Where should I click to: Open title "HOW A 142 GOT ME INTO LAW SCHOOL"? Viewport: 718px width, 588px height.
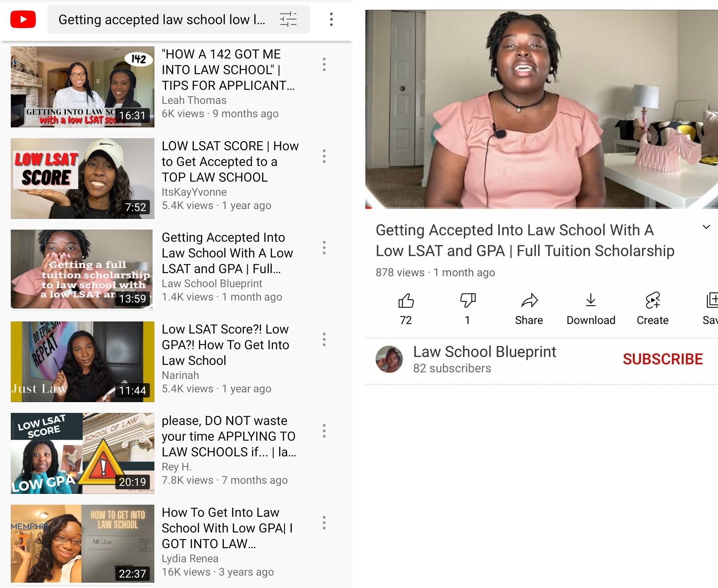(x=228, y=70)
